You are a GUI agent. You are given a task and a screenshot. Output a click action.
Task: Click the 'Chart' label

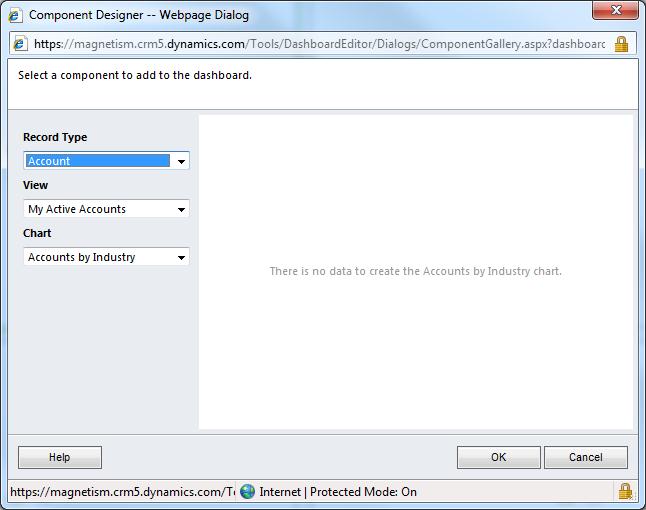click(x=37, y=233)
